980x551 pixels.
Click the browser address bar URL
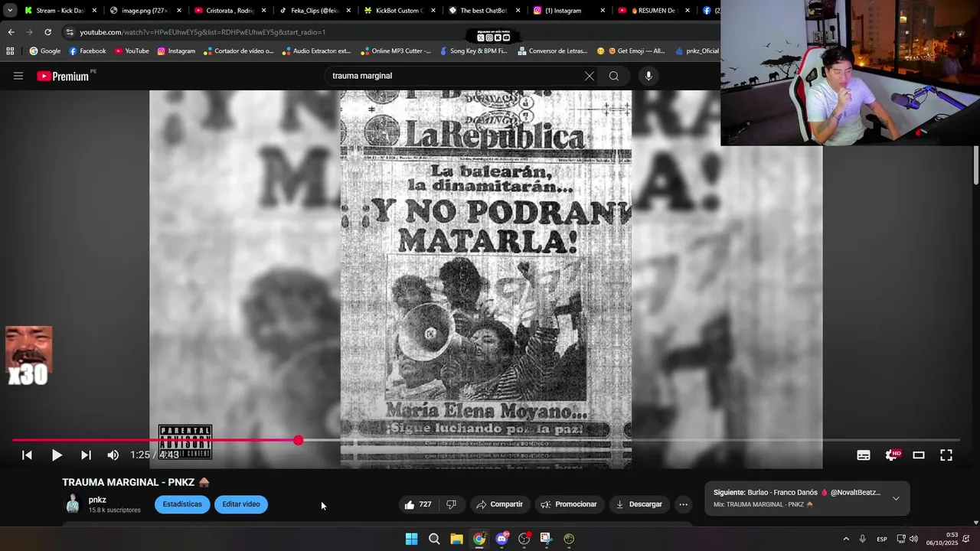pyautogui.click(x=203, y=32)
